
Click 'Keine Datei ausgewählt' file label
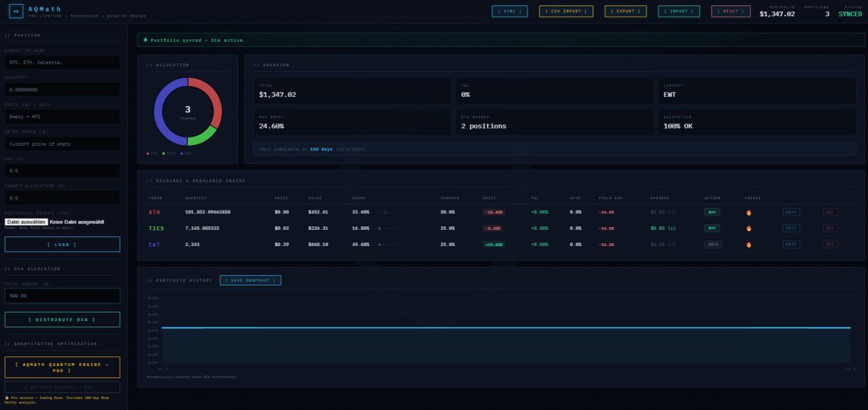(77, 221)
